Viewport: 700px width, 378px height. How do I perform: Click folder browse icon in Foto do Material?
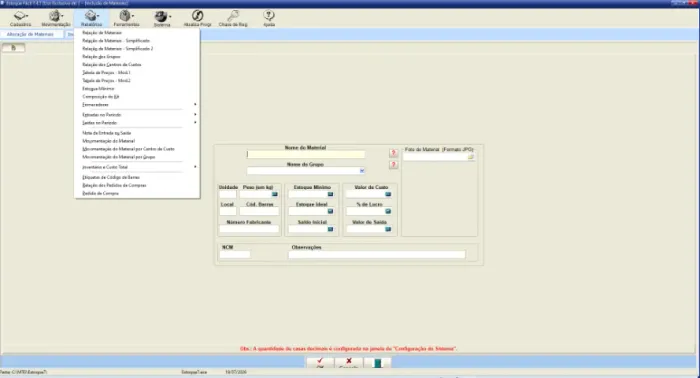(x=471, y=157)
